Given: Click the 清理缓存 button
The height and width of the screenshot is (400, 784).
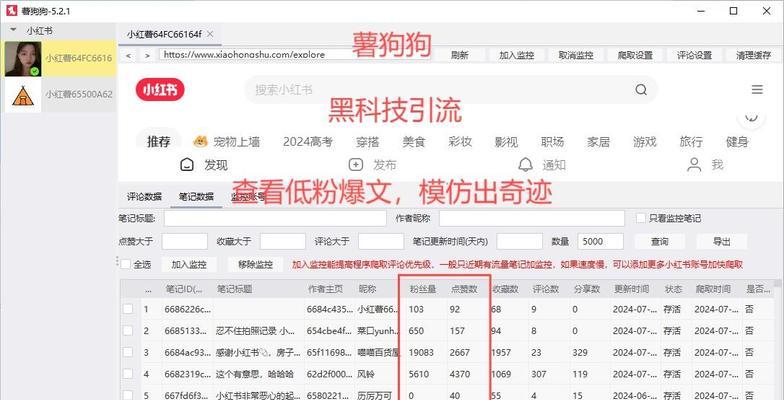Looking at the screenshot, I should 754,55.
